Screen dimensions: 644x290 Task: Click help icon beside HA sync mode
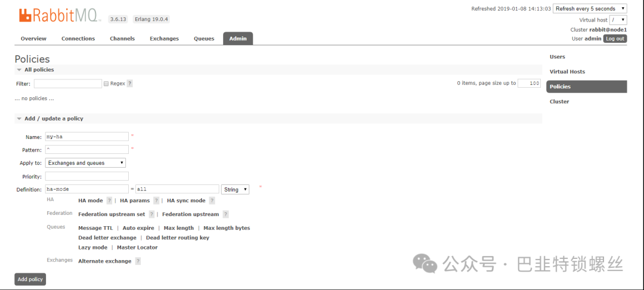pos(212,200)
